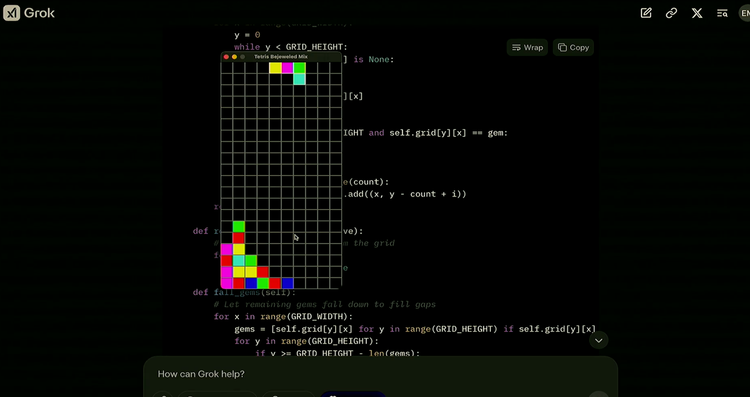Viewport: 750px width, 397px height.
Task: Open the X icon in header
Action: (x=697, y=13)
